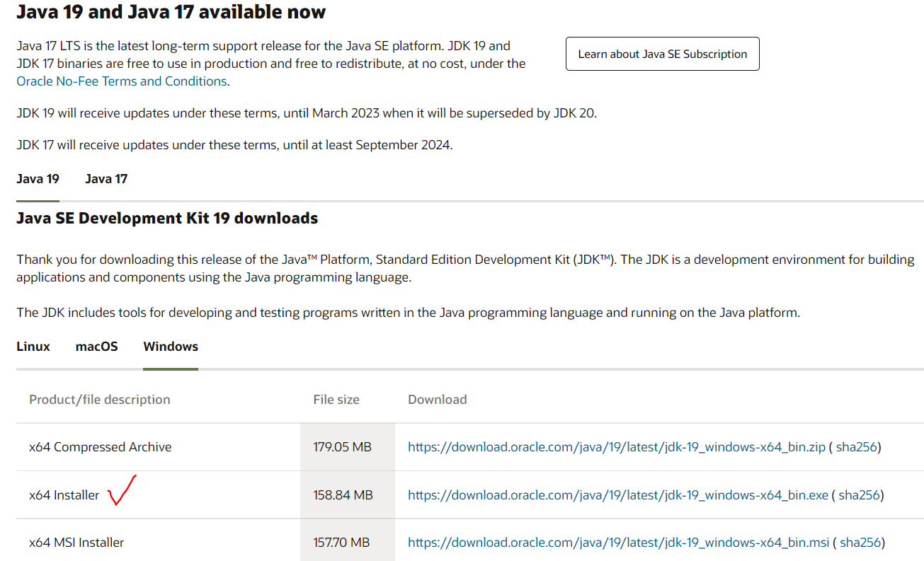
Task: Download the jdk-19_windows-x64_bin.msi link
Action: (619, 543)
